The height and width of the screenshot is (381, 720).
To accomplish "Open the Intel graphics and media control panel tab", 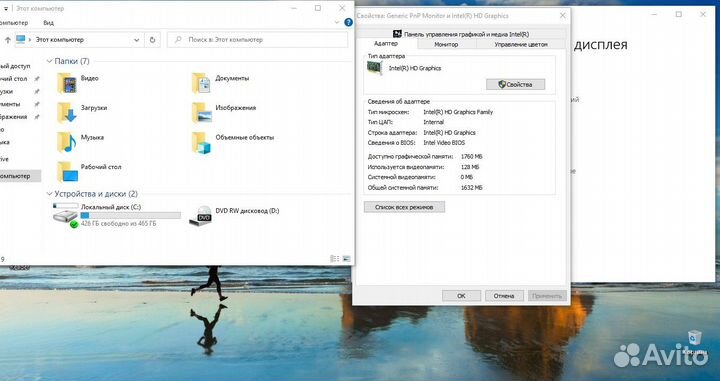I will [461, 34].
